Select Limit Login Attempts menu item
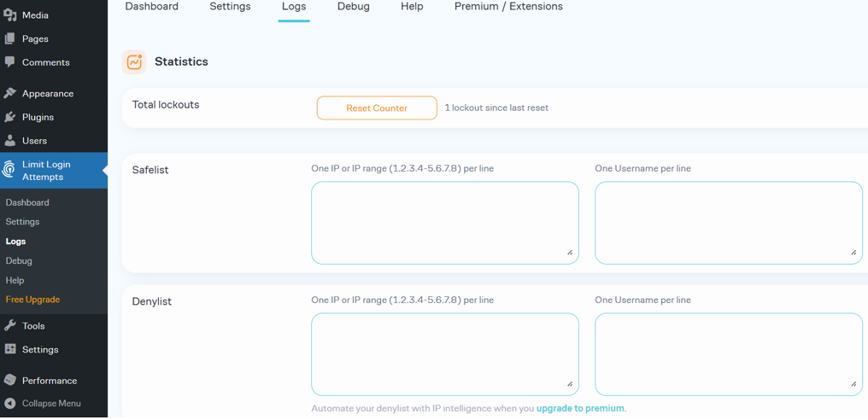 click(54, 171)
